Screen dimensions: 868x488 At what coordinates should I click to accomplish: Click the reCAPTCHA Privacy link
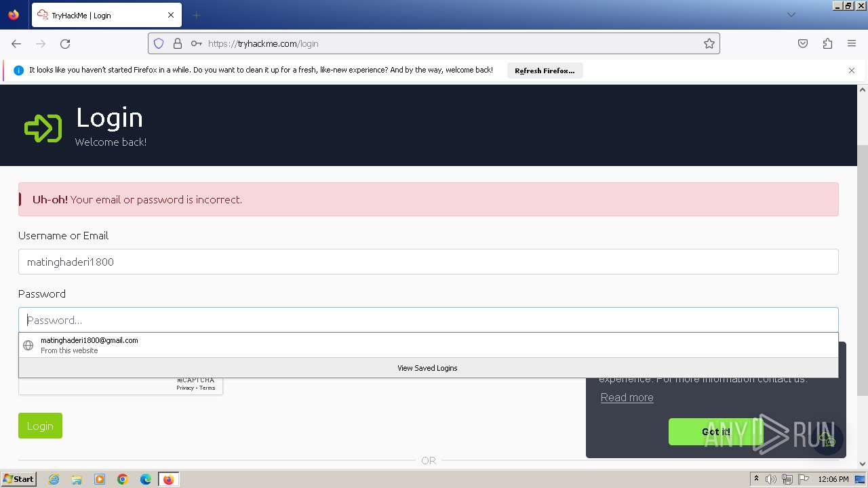185,388
